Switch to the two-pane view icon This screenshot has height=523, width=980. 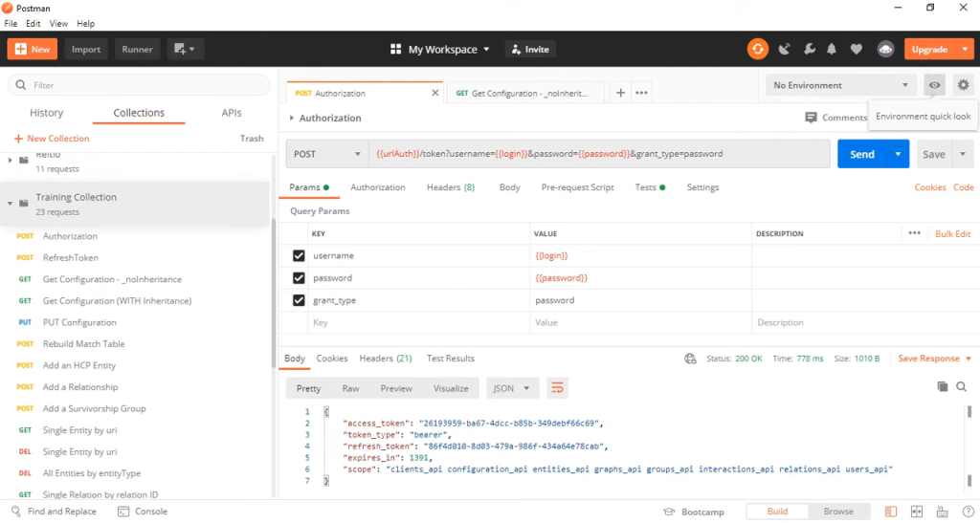point(917,512)
